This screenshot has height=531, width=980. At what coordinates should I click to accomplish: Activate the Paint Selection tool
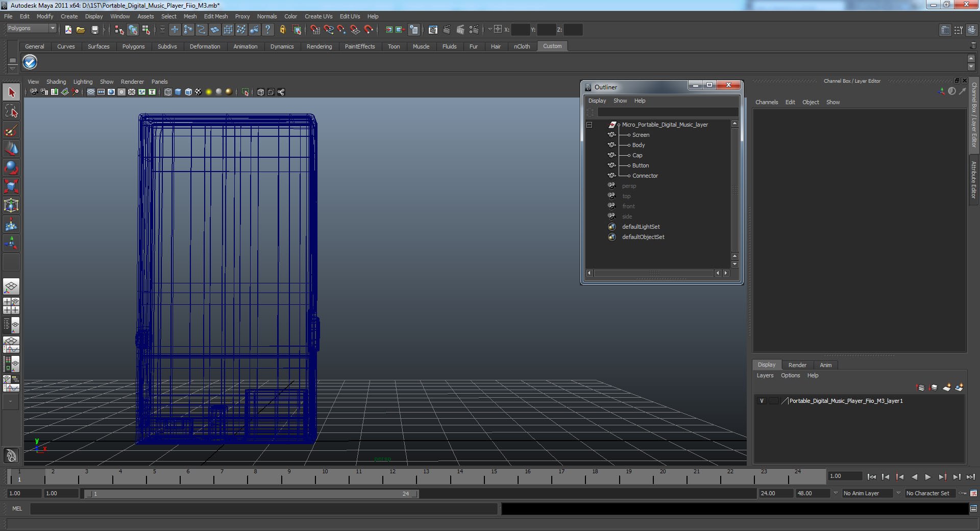click(x=11, y=131)
